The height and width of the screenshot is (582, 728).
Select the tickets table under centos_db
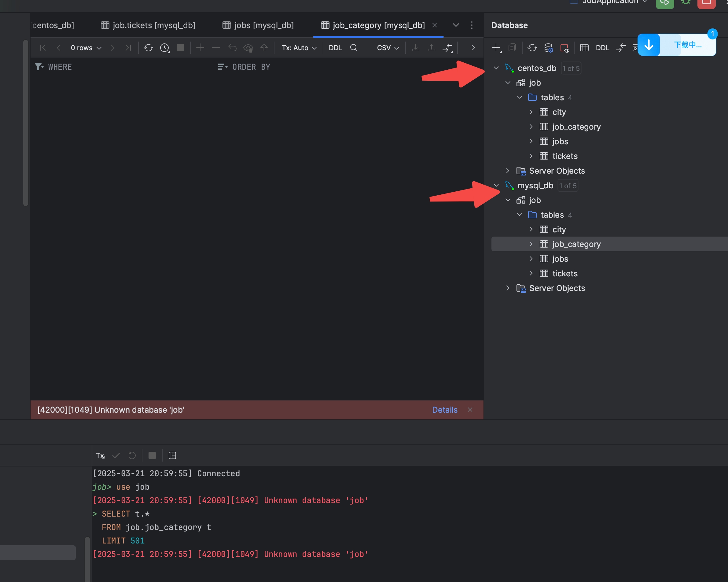(x=565, y=156)
